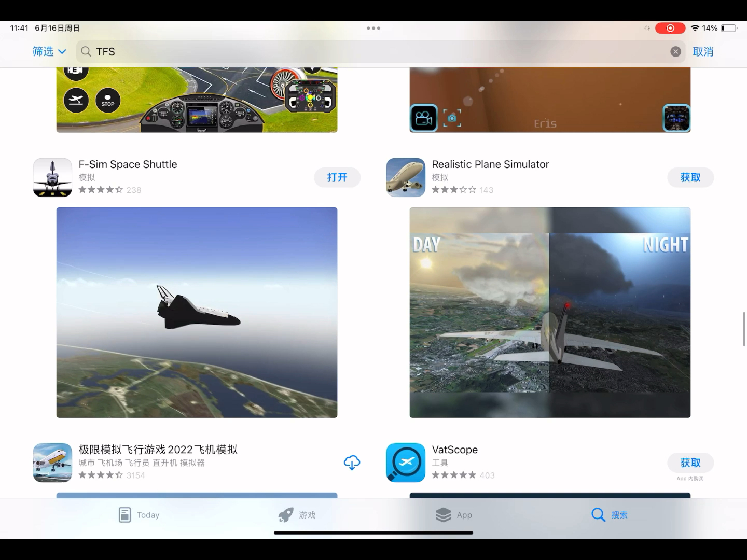
Task: Open the F-Sim Space Shuttle app icon
Action: (x=52, y=177)
